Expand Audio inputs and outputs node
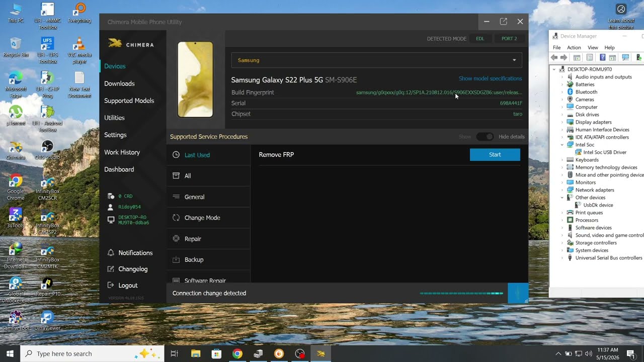Image resolution: width=644 pixels, height=362 pixels. [x=562, y=77]
